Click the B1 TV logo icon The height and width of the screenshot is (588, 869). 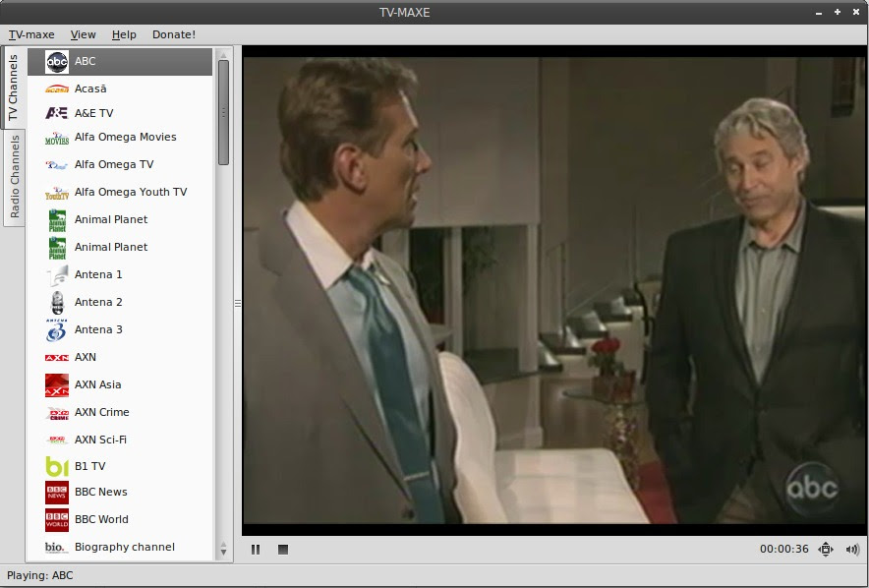point(57,467)
